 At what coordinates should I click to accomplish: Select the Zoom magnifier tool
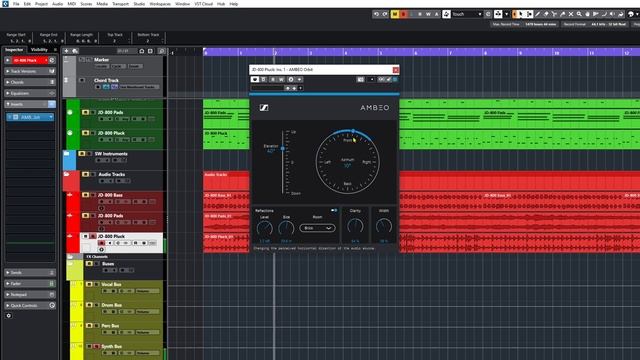pyautogui.click(x=579, y=14)
